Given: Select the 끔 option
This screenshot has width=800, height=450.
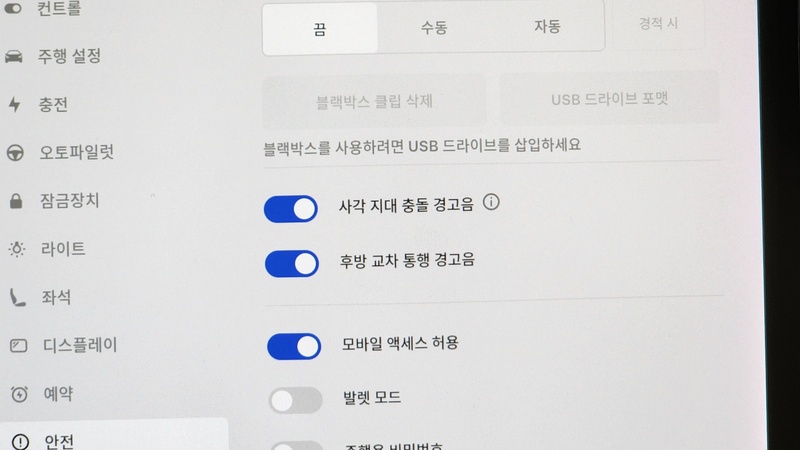Looking at the screenshot, I should 320,29.
